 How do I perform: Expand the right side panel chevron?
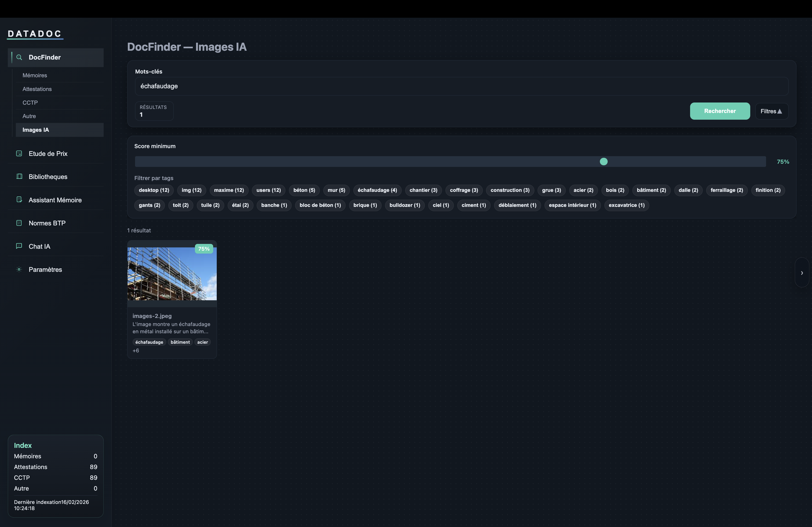[x=802, y=273]
